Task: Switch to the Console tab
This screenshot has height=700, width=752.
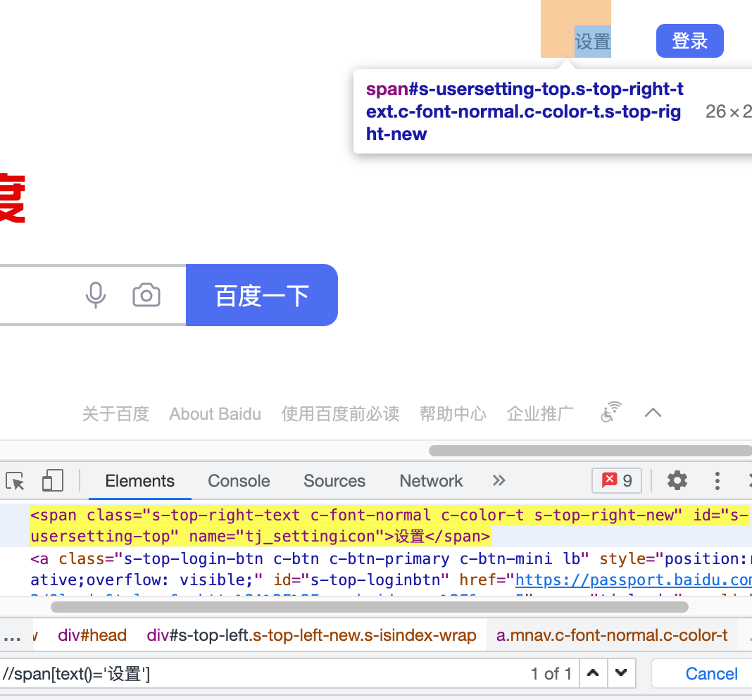Action: (239, 481)
